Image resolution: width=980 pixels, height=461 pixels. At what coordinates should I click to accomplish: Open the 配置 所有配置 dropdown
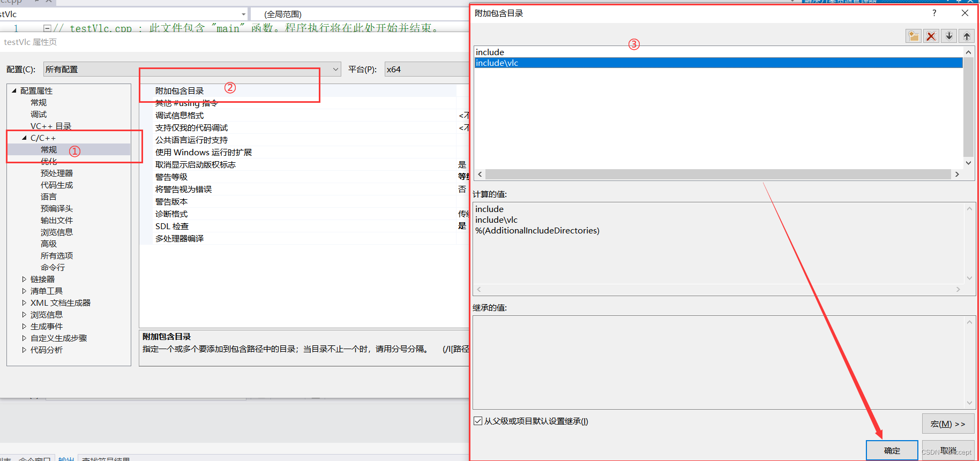click(x=192, y=69)
